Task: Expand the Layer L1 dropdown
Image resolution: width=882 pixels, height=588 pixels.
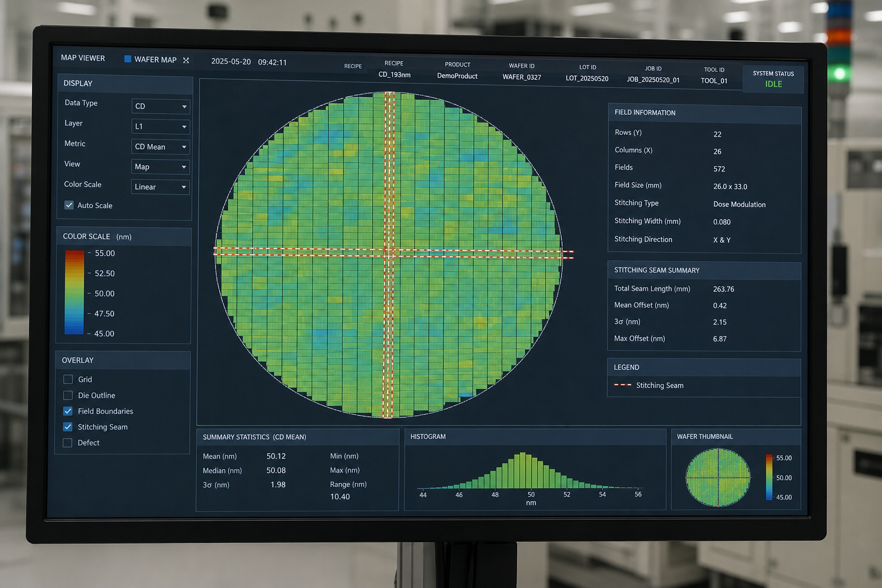Action: click(161, 126)
